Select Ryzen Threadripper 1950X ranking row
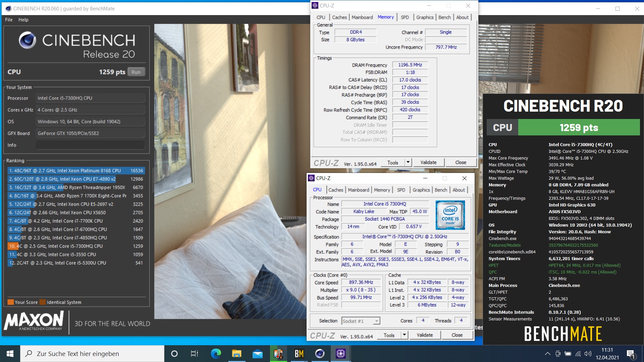The image size is (644, 362). click(76, 187)
